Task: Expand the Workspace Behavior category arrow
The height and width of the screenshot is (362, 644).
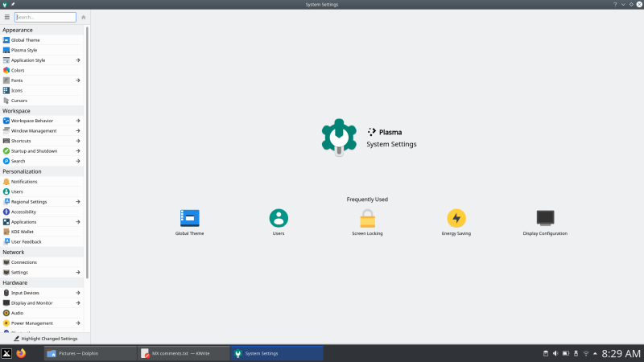Action: coord(78,121)
